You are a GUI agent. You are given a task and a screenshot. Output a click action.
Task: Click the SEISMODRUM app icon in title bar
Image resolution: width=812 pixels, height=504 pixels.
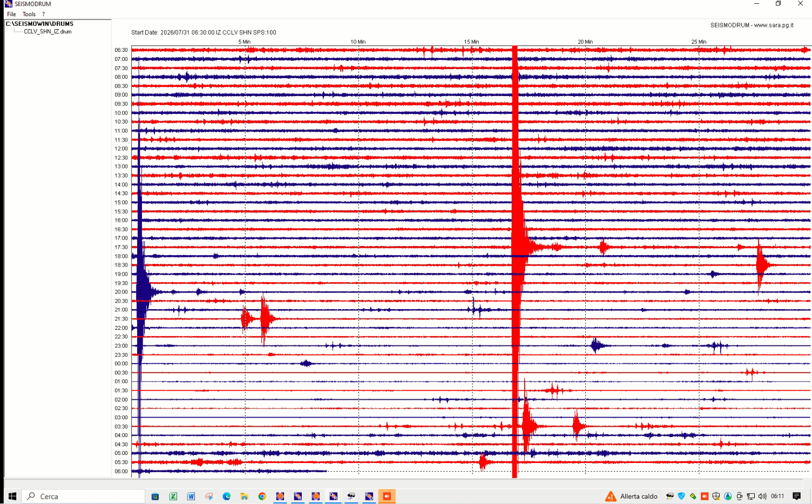click(8, 4)
